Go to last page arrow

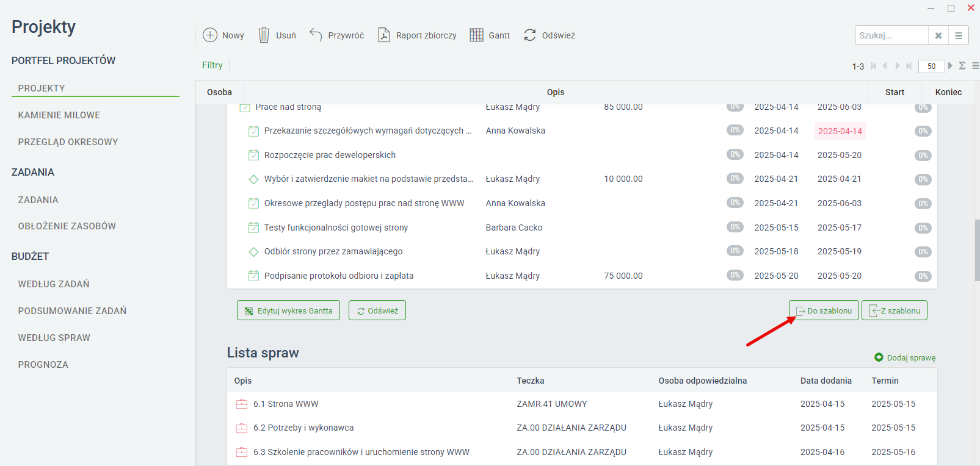tap(909, 66)
